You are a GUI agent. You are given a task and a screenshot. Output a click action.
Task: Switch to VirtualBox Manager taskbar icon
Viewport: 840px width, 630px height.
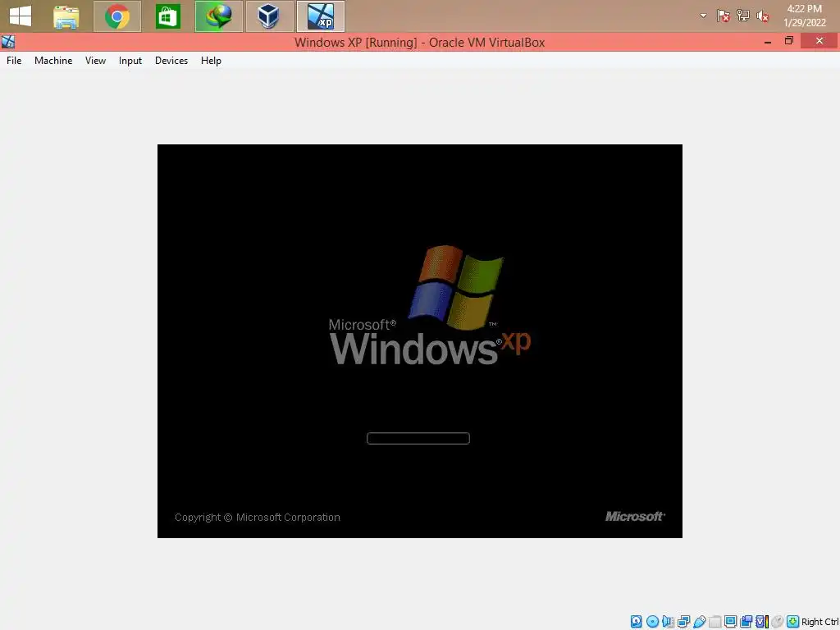coord(269,16)
